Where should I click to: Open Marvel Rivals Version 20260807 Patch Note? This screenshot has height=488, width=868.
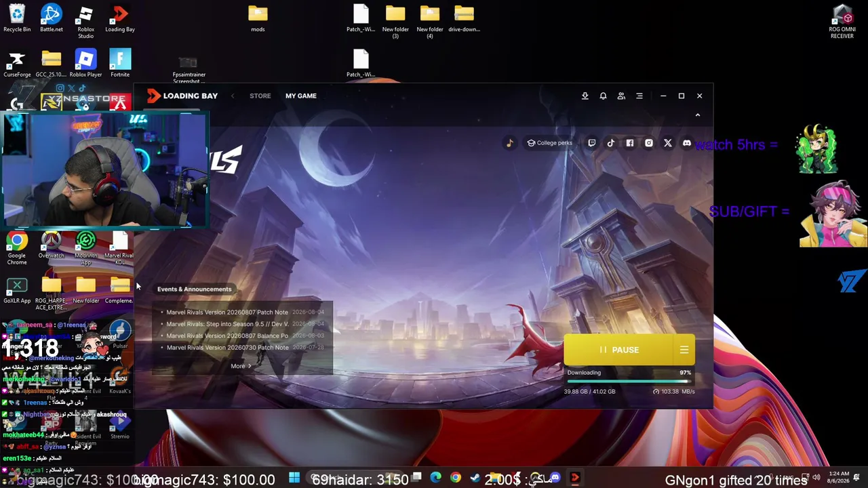click(227, 312)
